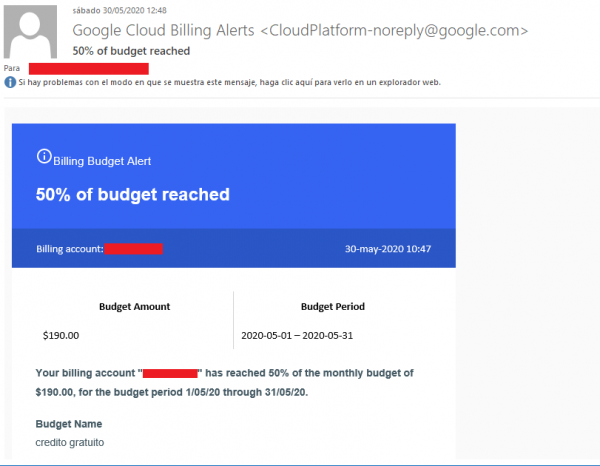Click the 30-may-2020 10:47 timestamp
The width and height of the screenshot is (600, 466).
coord(388,249)
